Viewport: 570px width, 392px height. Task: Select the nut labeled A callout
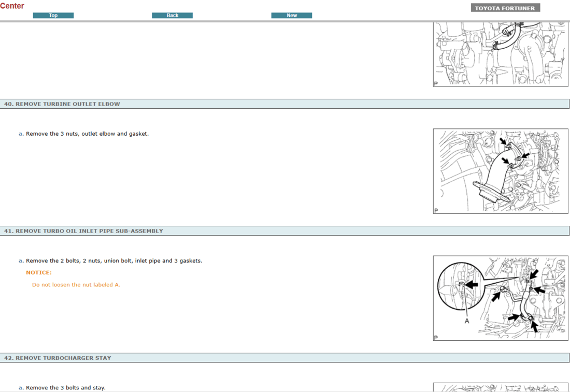[x=466, y=320]
